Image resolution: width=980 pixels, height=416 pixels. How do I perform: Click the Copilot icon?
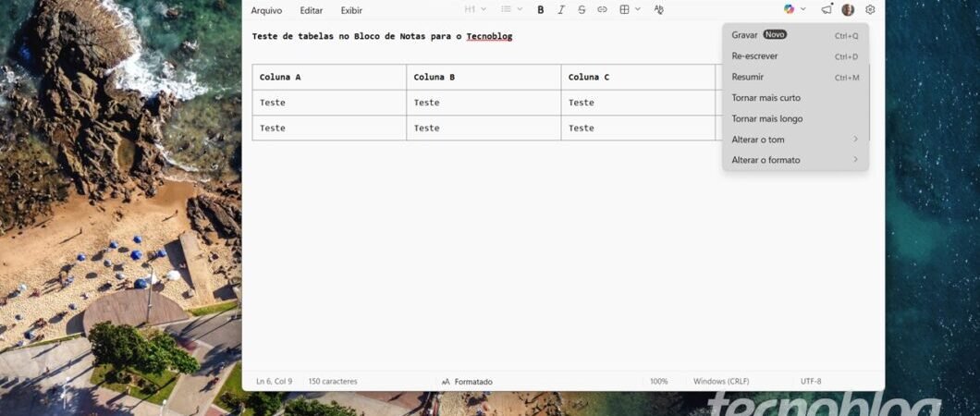pyautogui.click(x=790, y=9)
